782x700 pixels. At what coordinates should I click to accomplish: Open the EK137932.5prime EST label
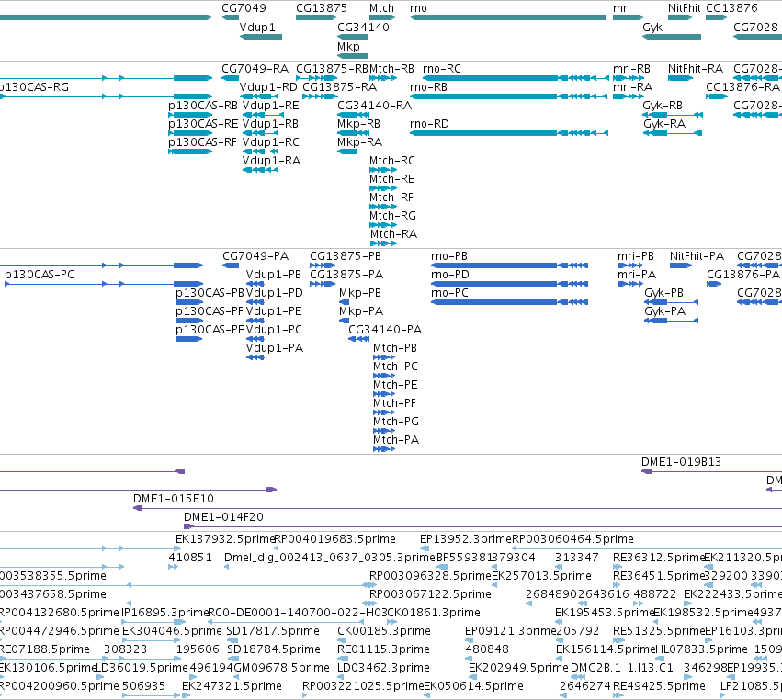tap(225, 539)
